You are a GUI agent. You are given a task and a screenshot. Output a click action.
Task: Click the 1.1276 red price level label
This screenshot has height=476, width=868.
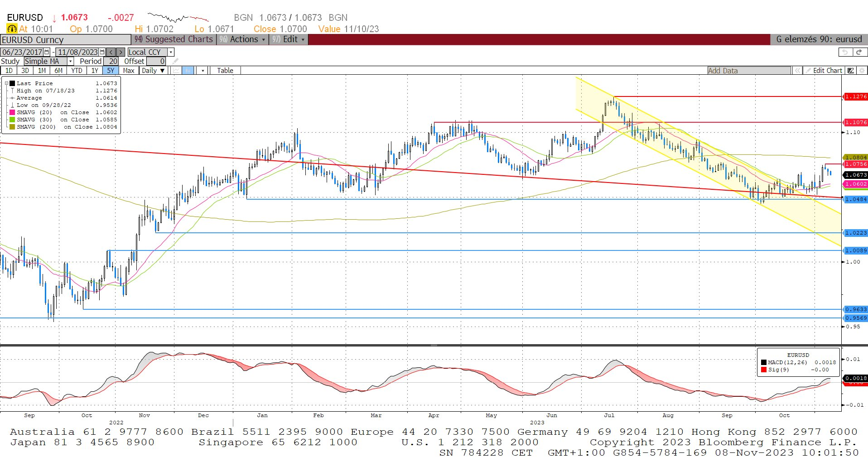pyautogui.click(x=855, y=96)
